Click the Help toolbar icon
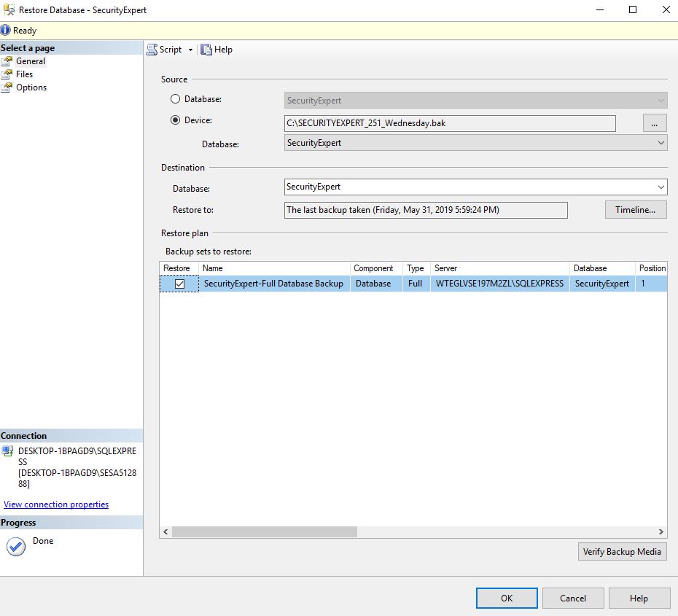This screenshot has height=616, width=678. click(206, 50)
